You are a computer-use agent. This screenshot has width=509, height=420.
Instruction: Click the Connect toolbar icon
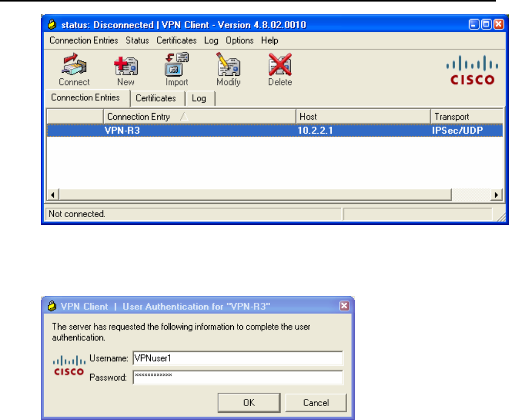(x=74, y=70)
